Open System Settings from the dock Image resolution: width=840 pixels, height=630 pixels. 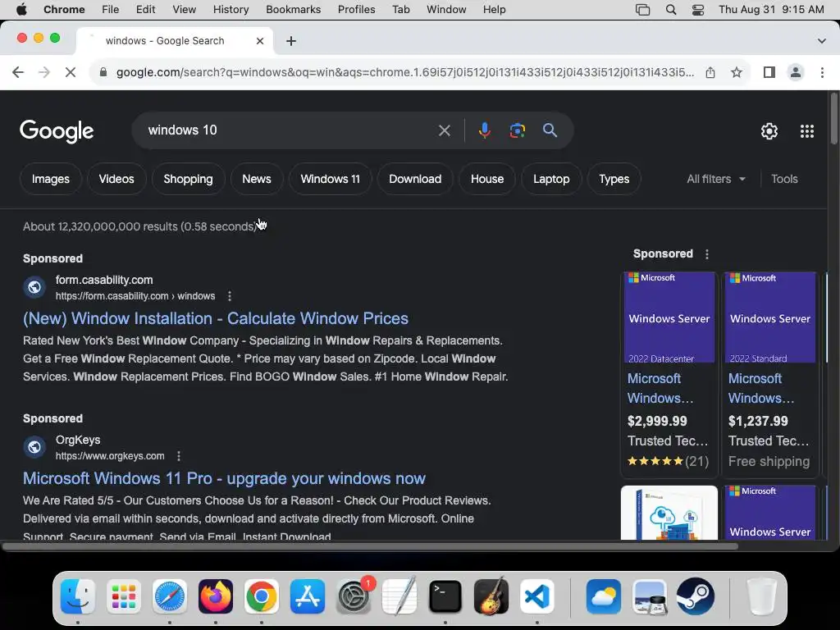point(354,596)
